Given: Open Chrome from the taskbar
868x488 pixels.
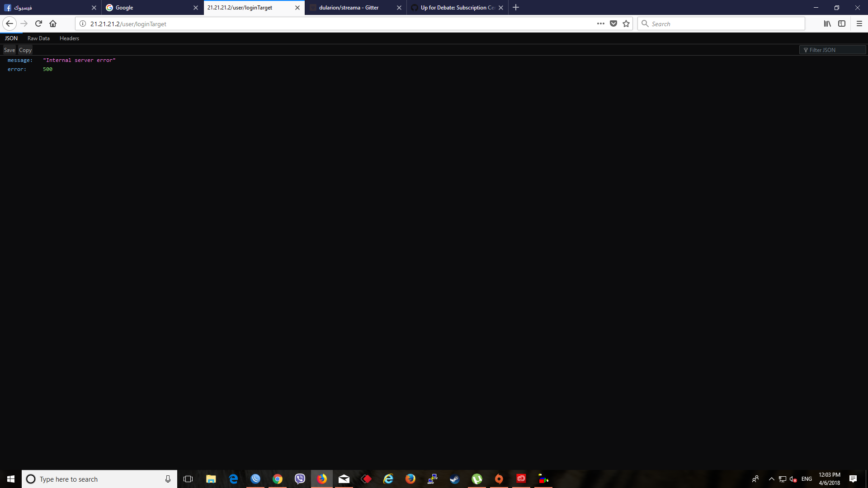Looking at the screenshot, I should pos(278,479).
